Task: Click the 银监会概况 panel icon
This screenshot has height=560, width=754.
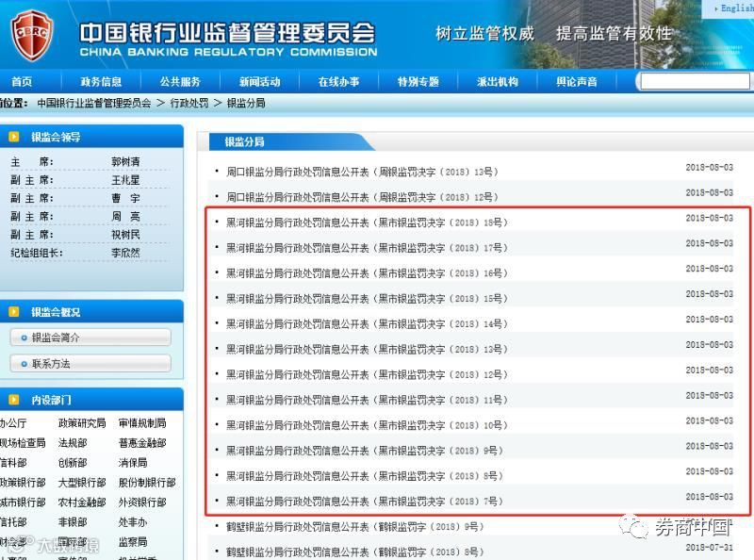Action: coord(14,312)
